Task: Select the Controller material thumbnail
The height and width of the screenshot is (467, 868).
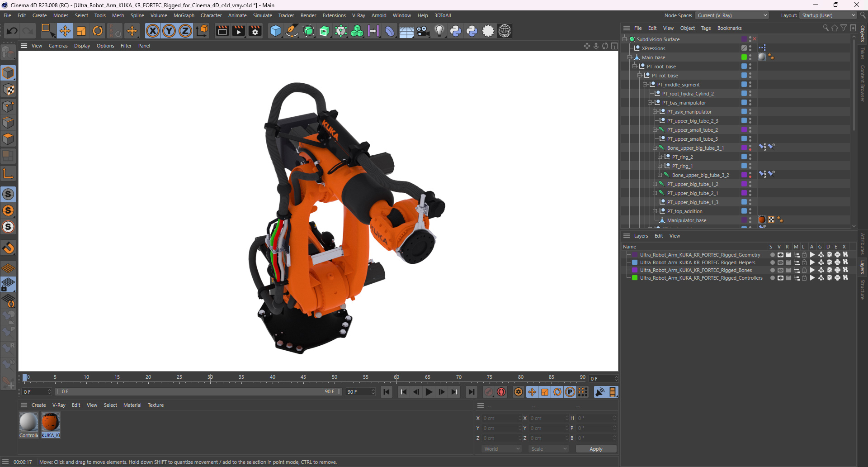Action: pos(28,422)
